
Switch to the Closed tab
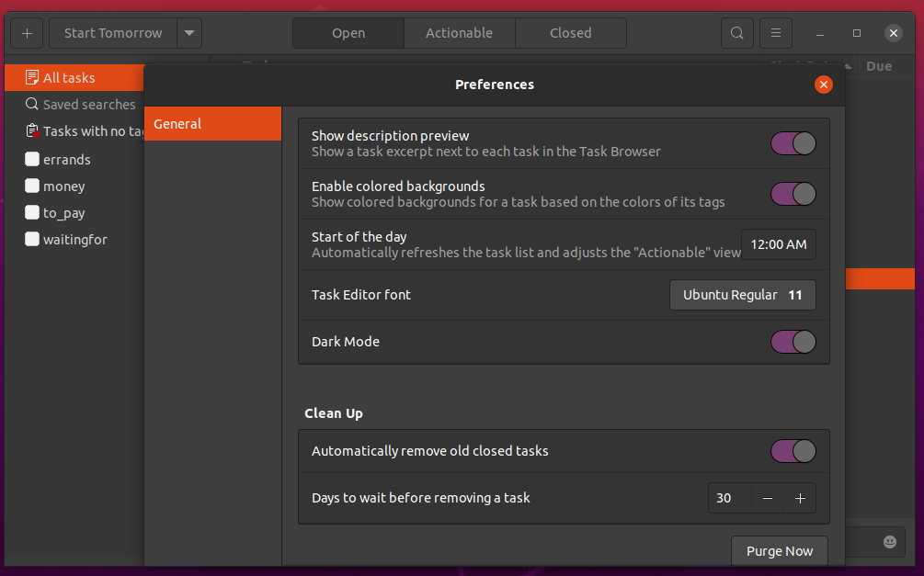[570, 33]
